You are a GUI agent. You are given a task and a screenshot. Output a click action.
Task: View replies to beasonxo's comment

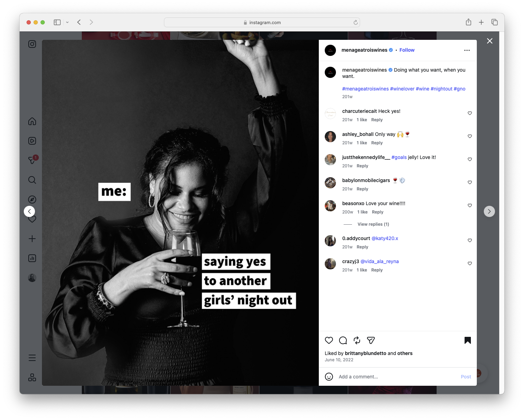pos(373,224)
